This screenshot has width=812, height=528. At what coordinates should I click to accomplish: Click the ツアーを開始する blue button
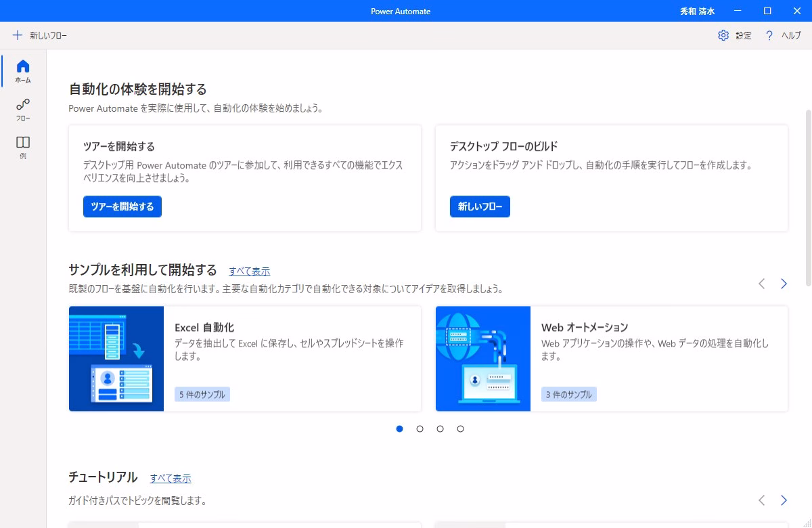[122, 206]
